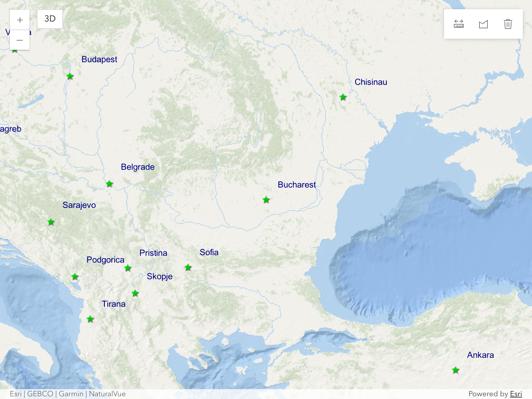
Task: Select the Sarajevo star marker
Action: [51, 222]
